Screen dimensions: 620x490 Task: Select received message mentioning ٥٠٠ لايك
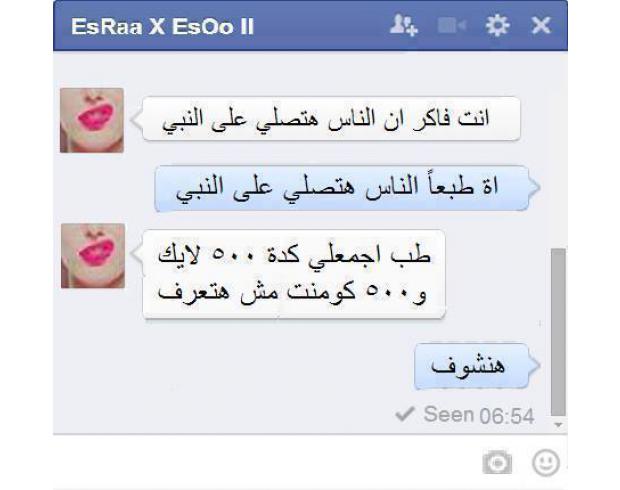click(293, 274)
